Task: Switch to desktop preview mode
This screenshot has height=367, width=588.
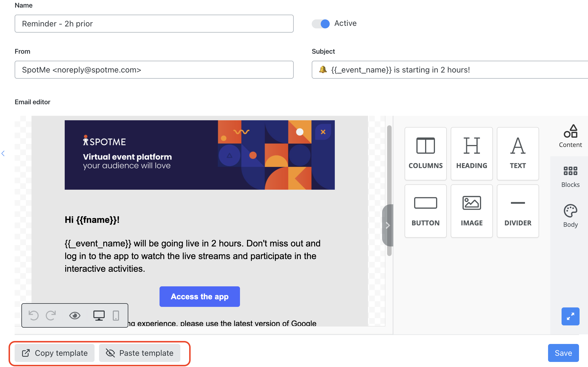Action: point(99,315)
